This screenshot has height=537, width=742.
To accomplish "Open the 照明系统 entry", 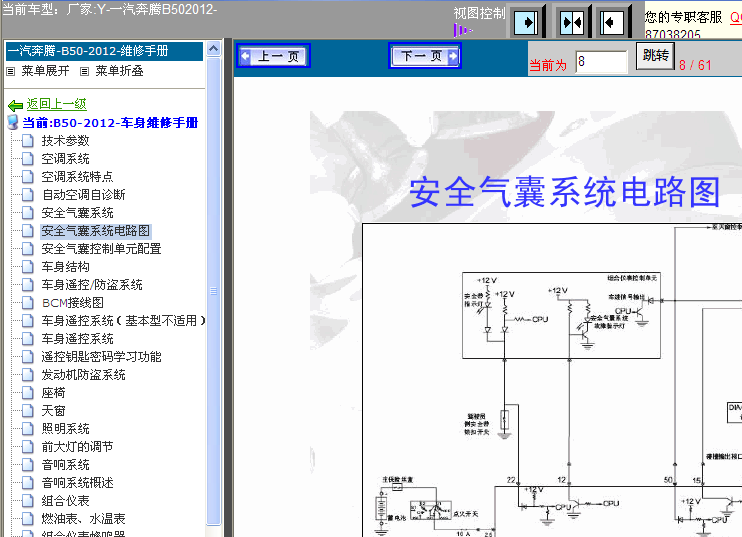I will [65, 428].
